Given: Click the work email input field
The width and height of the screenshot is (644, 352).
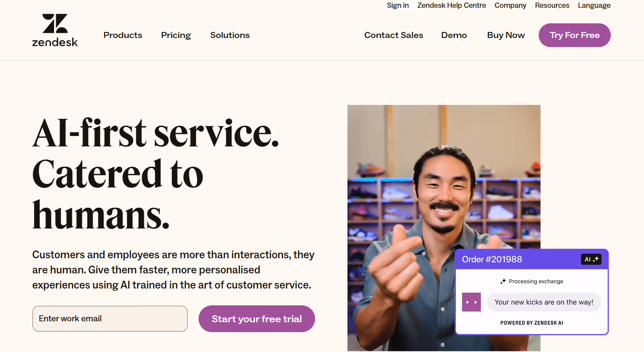Looking at the screenshot, I should point(110,318).
